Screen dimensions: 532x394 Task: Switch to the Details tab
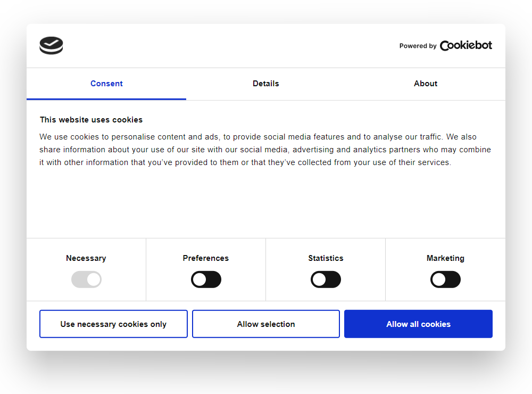click(x=266, y=84)
